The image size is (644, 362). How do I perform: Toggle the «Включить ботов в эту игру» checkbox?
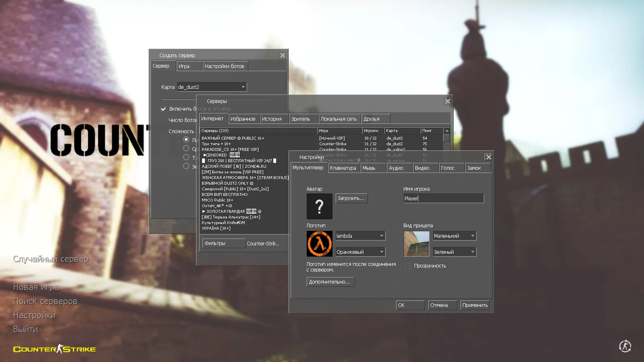pyautogui.click(x=163, y=109)
